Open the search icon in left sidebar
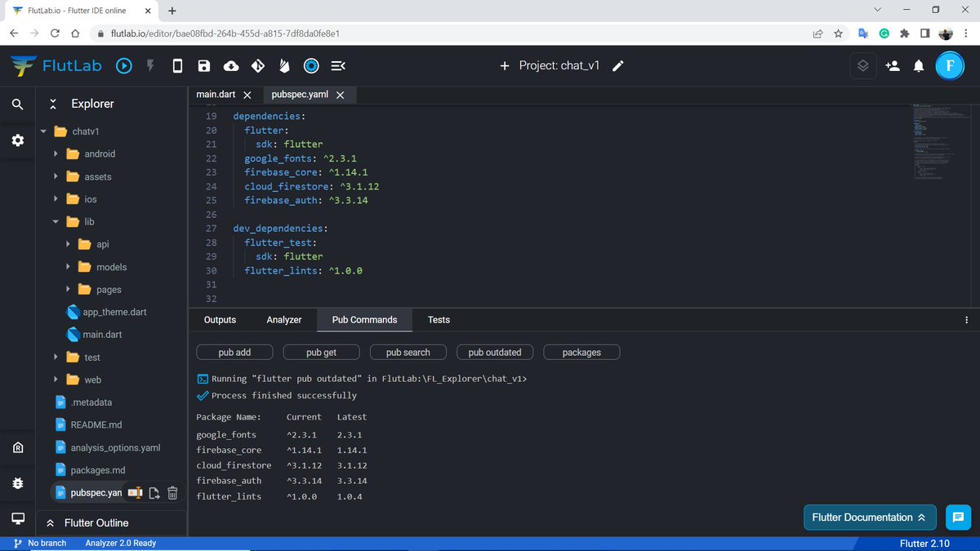 pyautogui.click(x=18, y=104)
